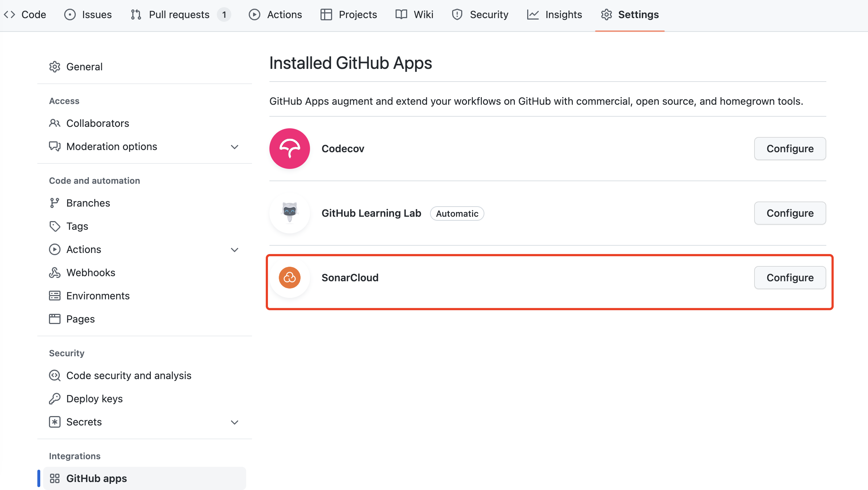Click the Environments icon in sidebar
The image size is (868, 490).
(54, 296)
